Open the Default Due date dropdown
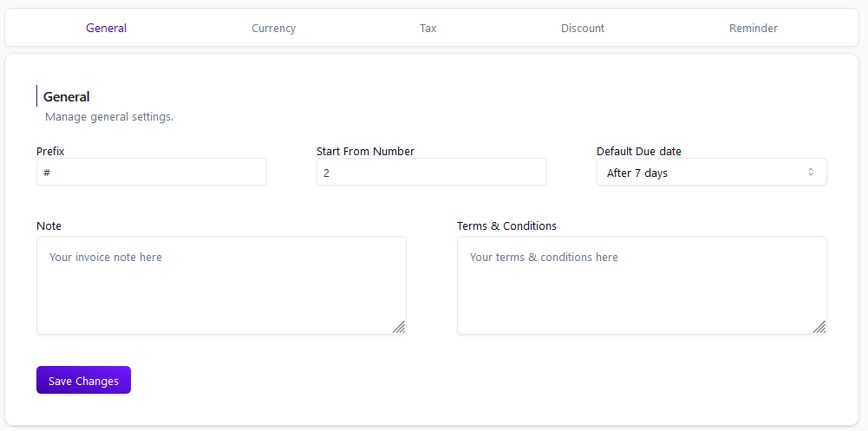868x431 pixels. point(712,172)
